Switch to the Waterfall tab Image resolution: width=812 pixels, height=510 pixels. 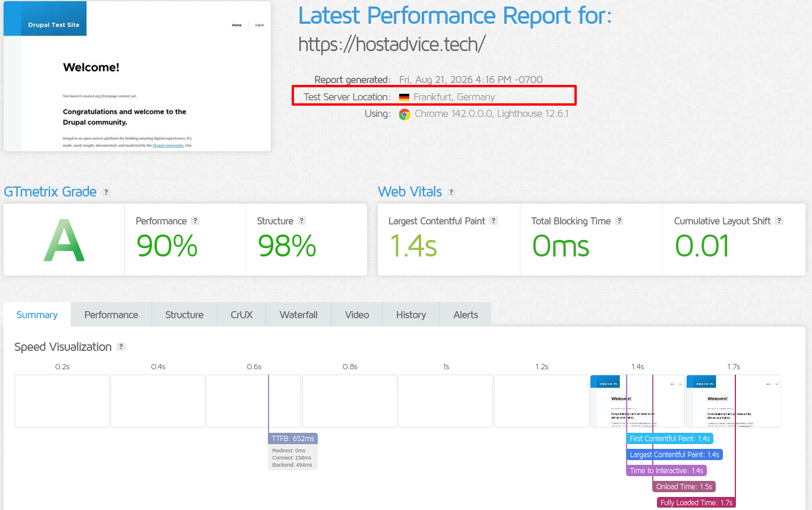(x=299, y=315)
